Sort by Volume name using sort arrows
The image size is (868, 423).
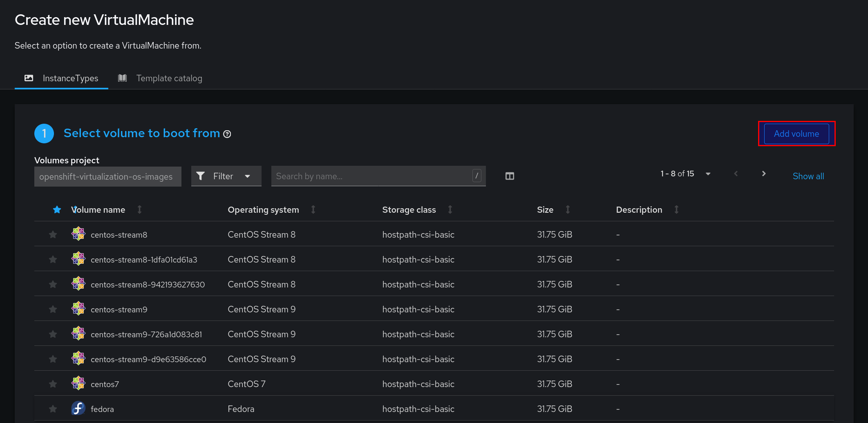(139, 209)
